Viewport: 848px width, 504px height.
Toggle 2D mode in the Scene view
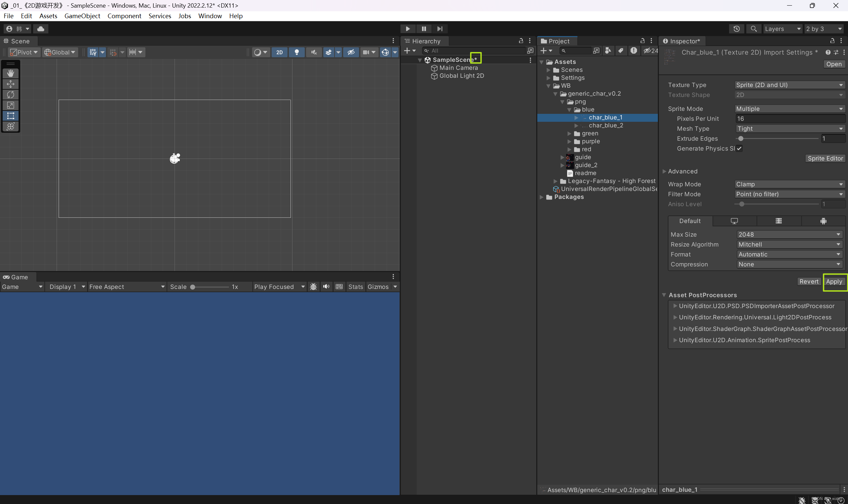pyautogui.click(x=279, y=52)
